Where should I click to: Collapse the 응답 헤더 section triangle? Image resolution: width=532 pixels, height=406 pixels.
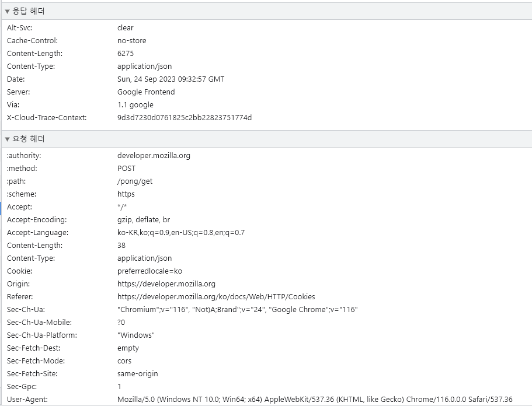7,12
